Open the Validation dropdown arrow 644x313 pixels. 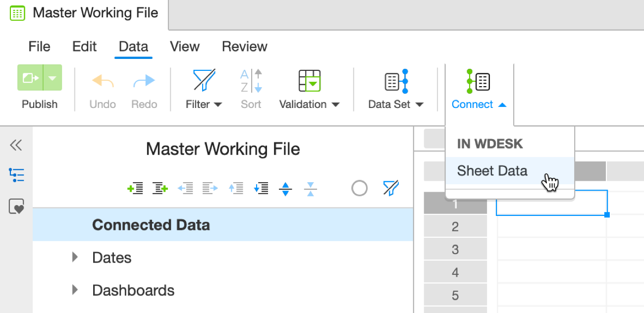point(335,104)
